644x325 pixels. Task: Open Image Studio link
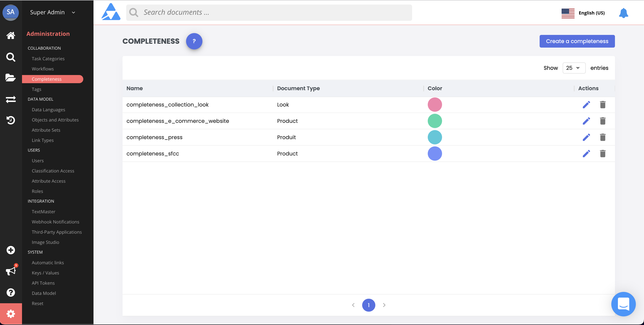(46, 242)
